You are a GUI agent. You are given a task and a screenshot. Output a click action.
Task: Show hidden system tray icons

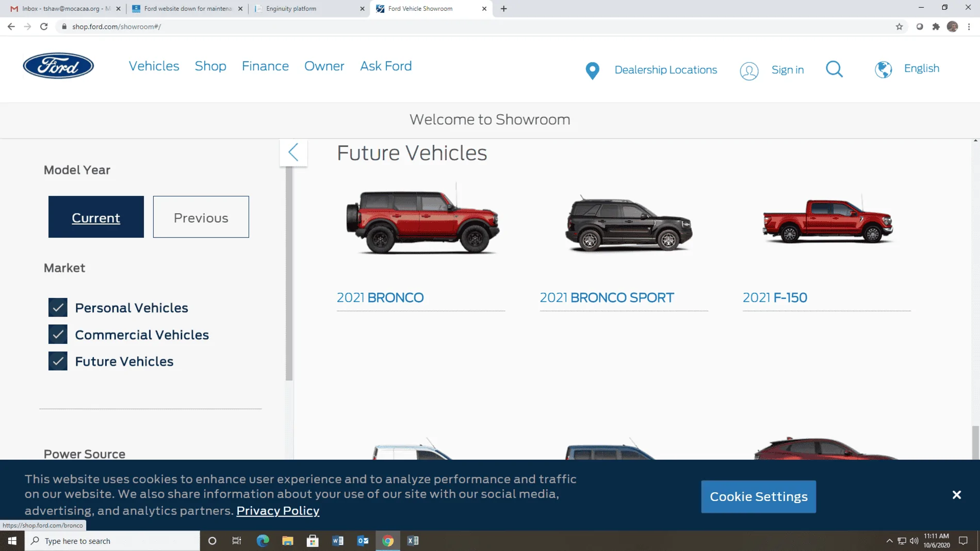[889, 541]
